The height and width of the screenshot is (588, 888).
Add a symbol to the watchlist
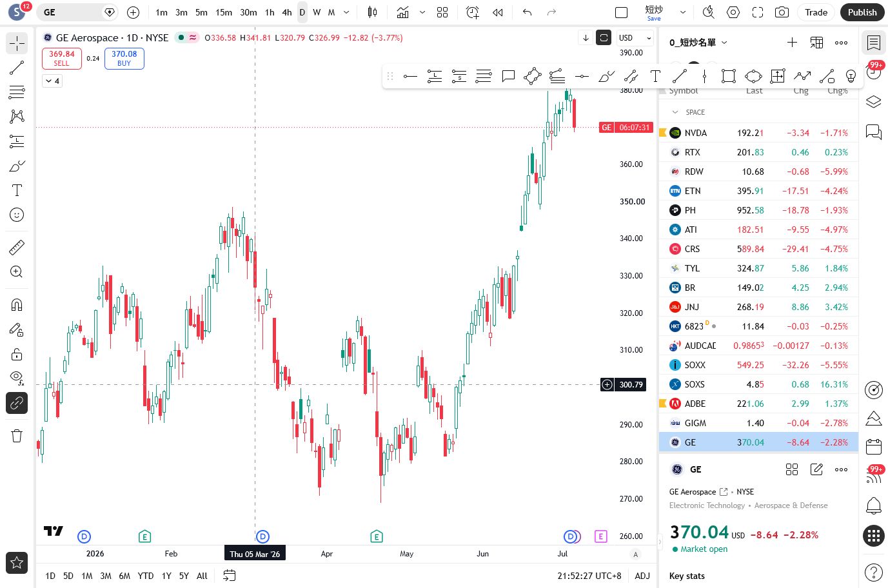click(792, 43)
